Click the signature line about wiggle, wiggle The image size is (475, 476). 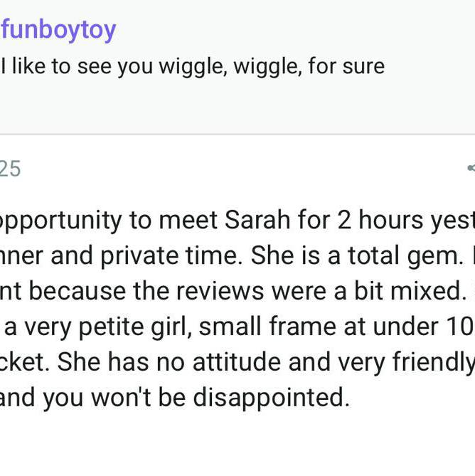point(193,66)
